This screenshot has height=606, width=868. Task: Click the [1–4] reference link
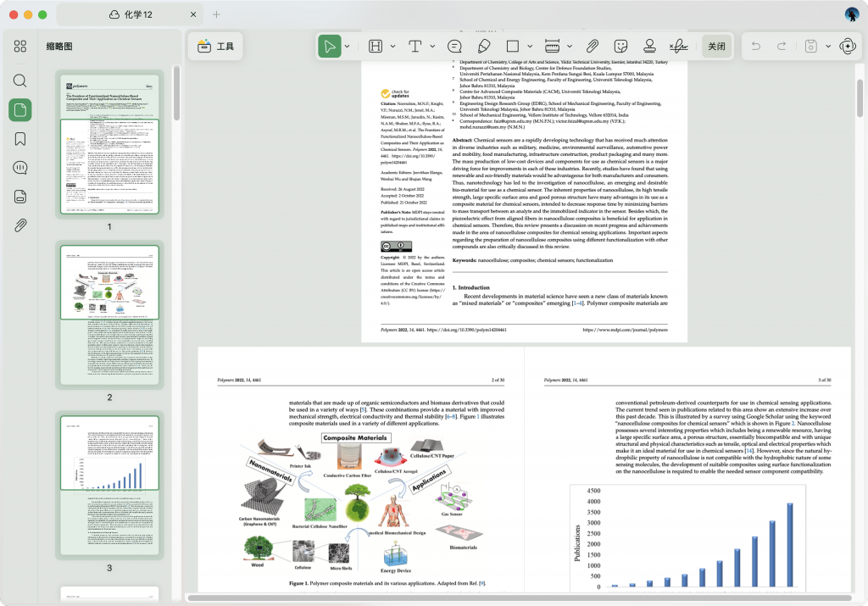pos(577,303)
